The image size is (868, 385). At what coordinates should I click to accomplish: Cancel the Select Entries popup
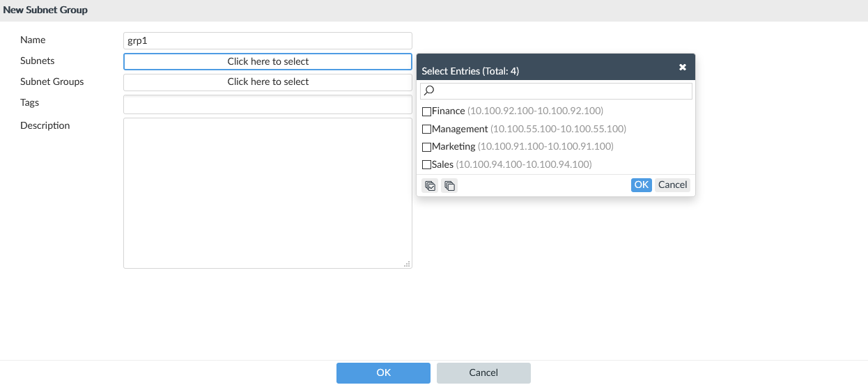(x=672, y=184)
